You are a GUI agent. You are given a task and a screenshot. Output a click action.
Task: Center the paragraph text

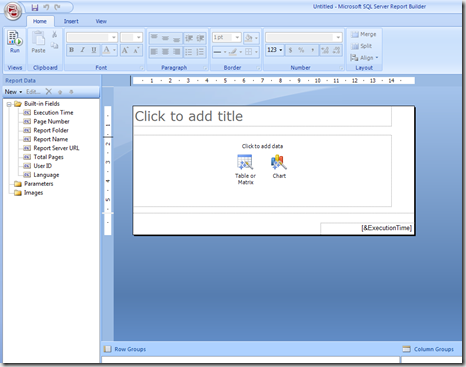click(165, 52)
